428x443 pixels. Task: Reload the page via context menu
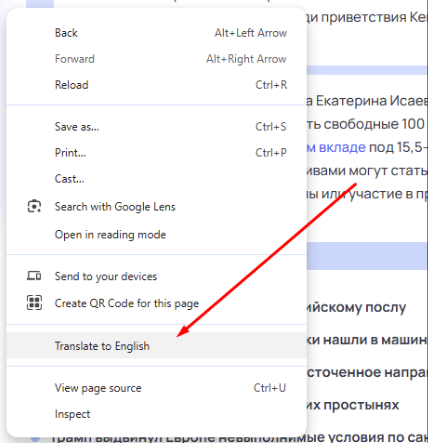(156, 85)
